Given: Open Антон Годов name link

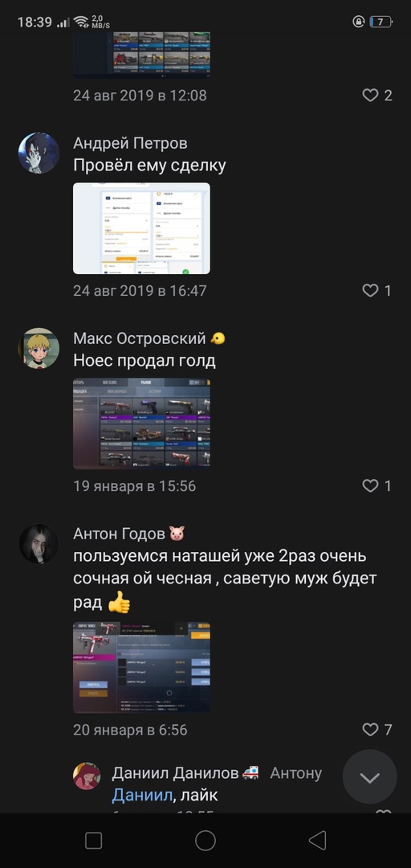Looking at the screenshot, I should (119, 534).
